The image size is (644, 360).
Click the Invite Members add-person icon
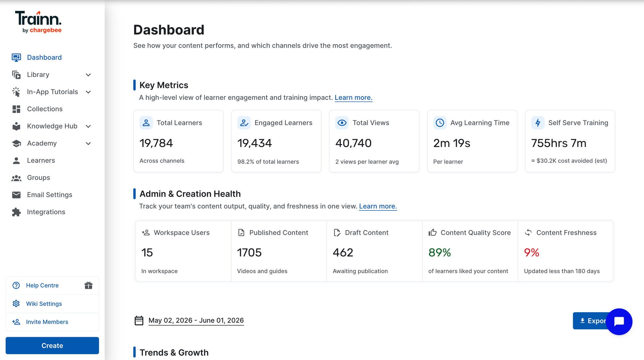pyautogui.click(x=16, y=322)
